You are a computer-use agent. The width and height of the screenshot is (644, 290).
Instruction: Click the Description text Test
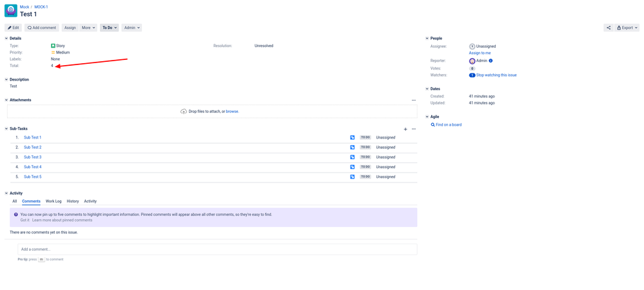(x=14, y=86)
